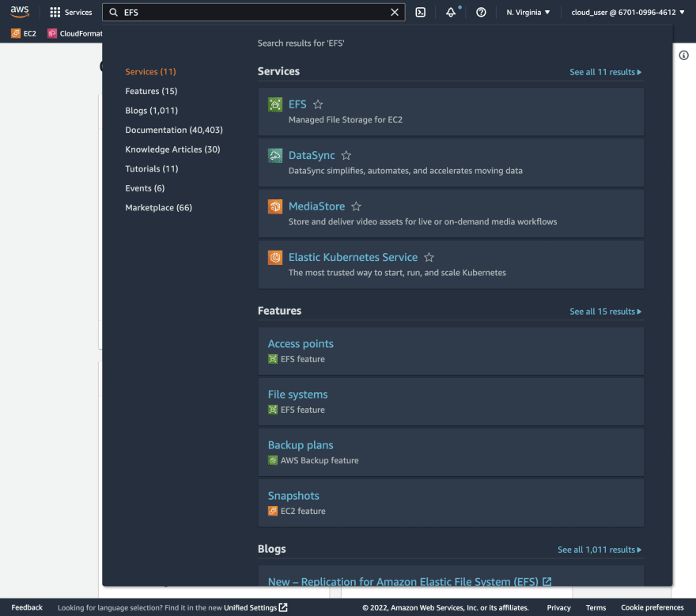Favorite EFS with its star
This screenshot has height=616, width=696.
(318, 104)
